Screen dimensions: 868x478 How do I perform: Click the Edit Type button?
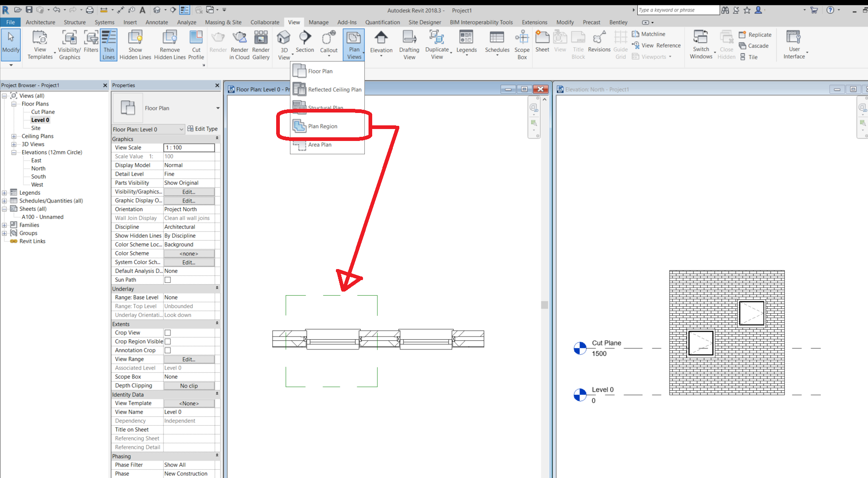[203, 129]
